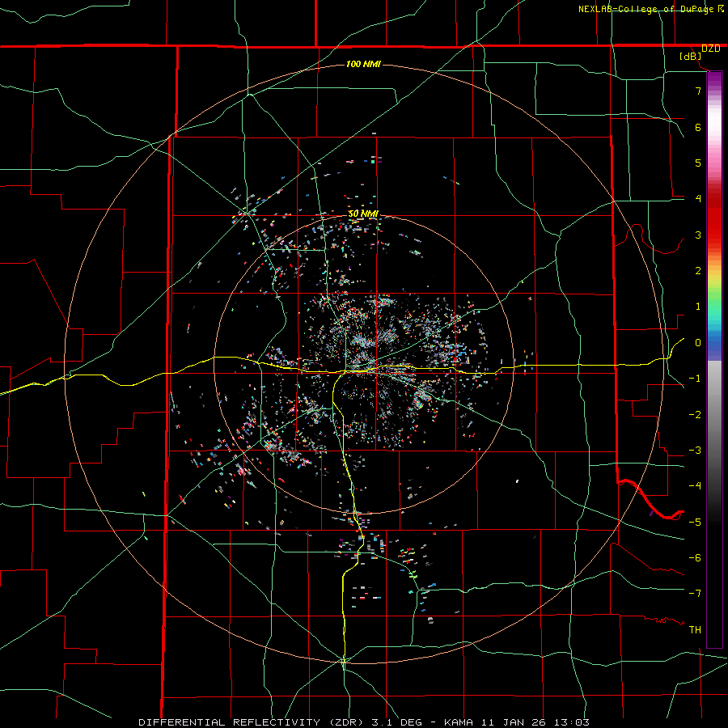Viewport: 728px width, 728px height.
Task: Click the 0 value on the color scale
Action: (x=698, y=343)
